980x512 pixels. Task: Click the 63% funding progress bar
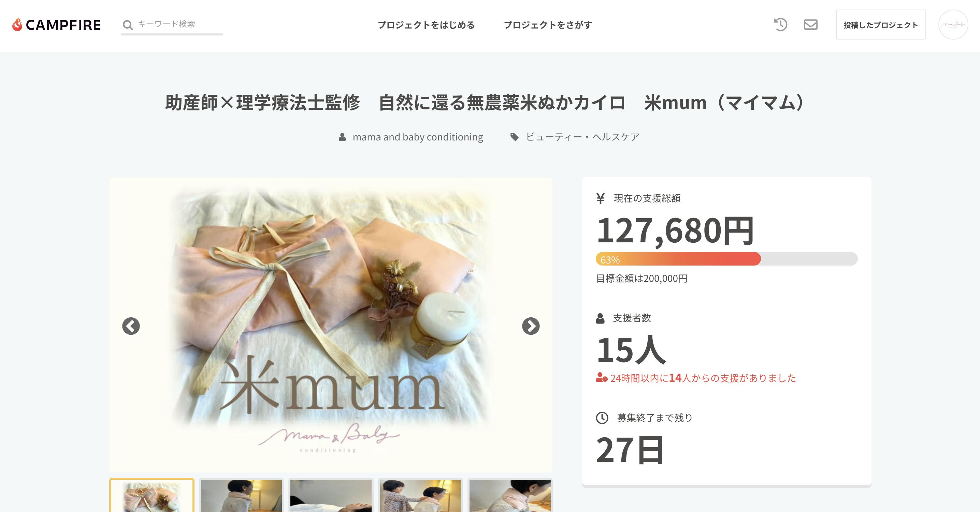click(x=726, y=259)
